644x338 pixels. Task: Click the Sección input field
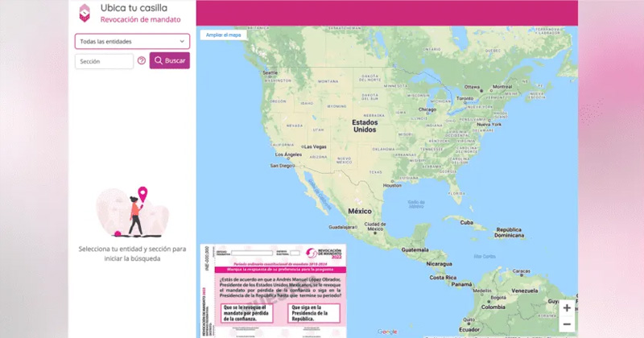[x=104, y=61]
